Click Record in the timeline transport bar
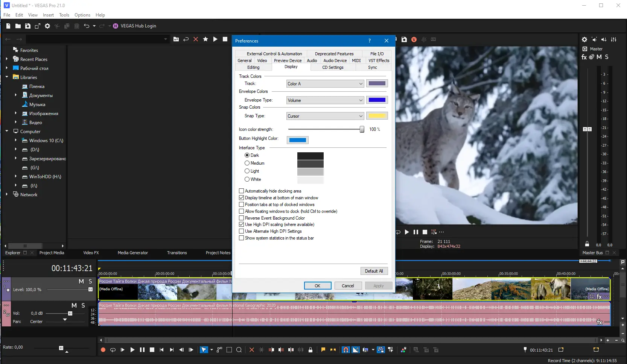The height and width of the screenshot is (364, 627). tap(103, 350)
